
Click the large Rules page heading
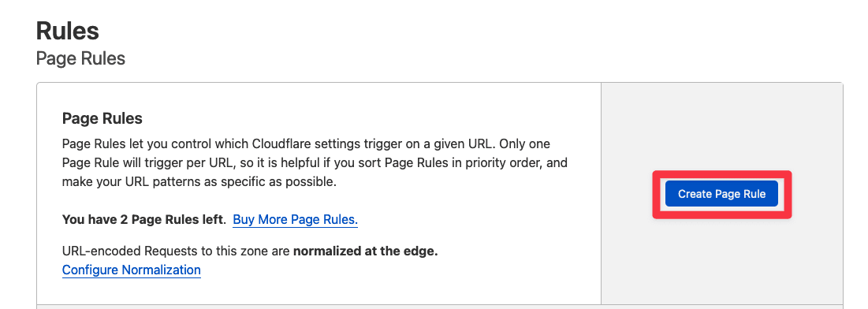point(68,31)
